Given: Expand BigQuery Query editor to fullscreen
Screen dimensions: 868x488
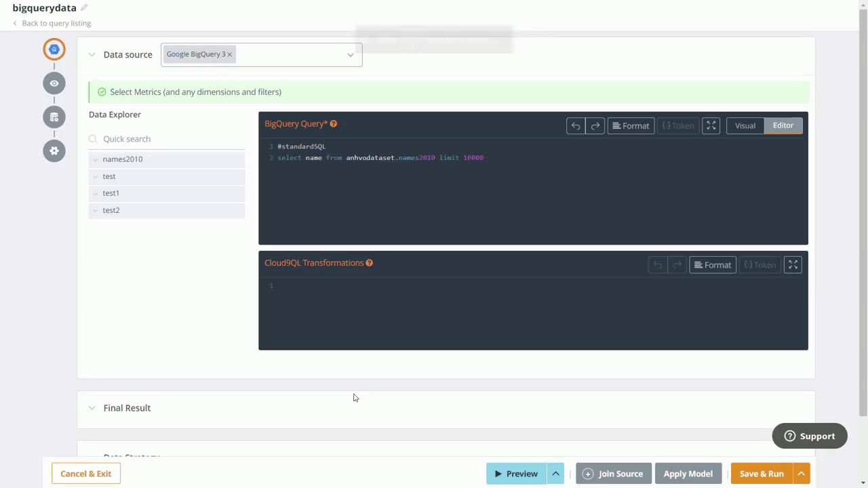Looking at the screenshot, I should click(x=711, y=125).
